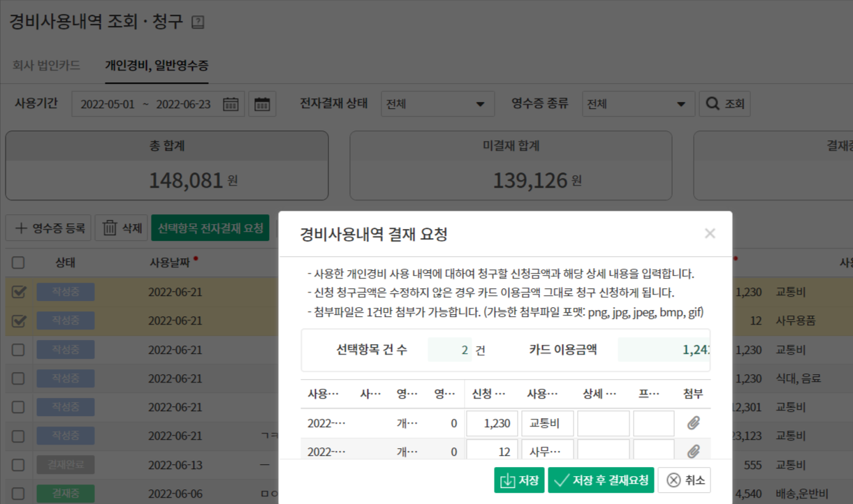Screen dimensions: 853x504
Task: Check the checkbox for the 2022-06-13 row
Action: click(x=17, y=464)
